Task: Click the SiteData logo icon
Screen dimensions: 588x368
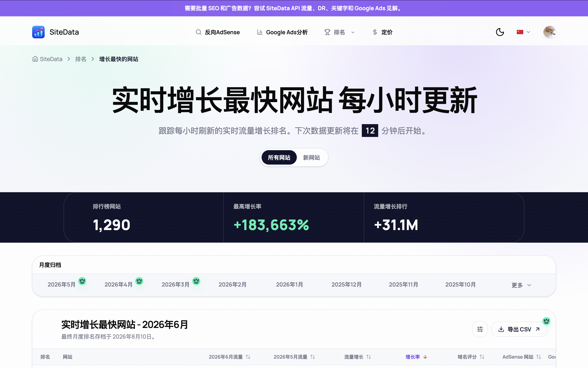Action: [x=38, y=32]
